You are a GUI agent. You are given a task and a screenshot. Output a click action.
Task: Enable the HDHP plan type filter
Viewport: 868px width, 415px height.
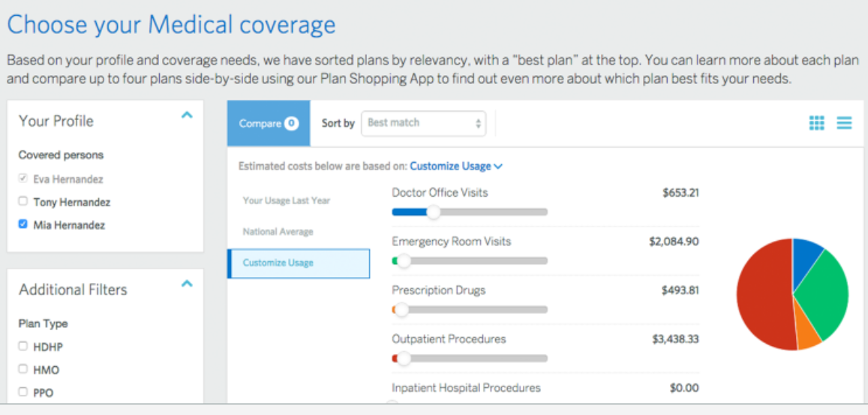coord(23,347)
